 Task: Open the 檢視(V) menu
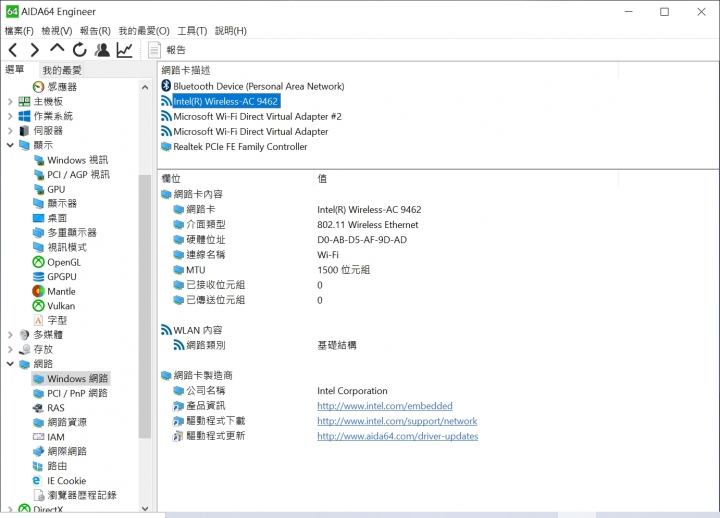point(57,31)
